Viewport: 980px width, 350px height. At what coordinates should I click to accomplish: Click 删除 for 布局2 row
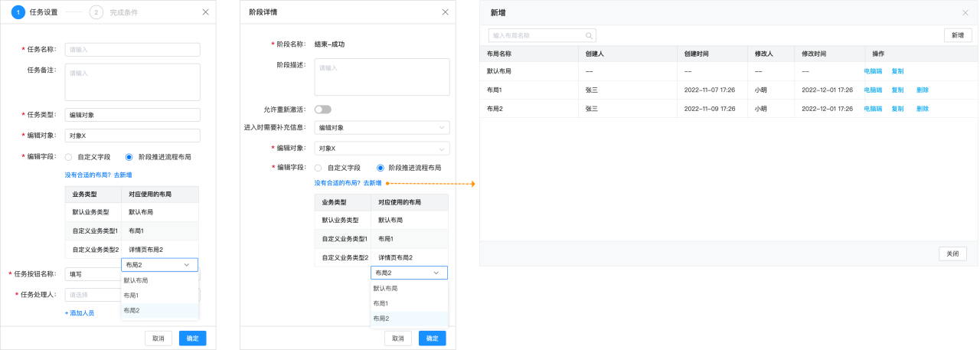(923, 109)
